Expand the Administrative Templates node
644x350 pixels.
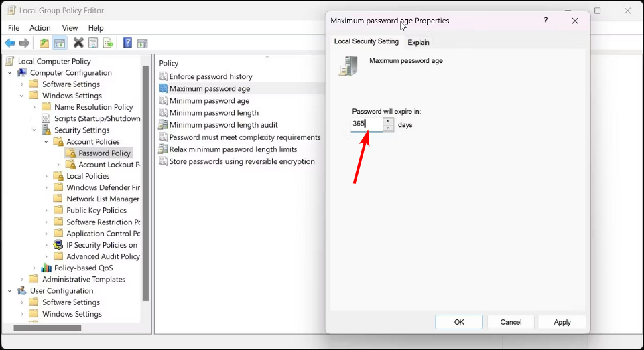tap(22, 280)
